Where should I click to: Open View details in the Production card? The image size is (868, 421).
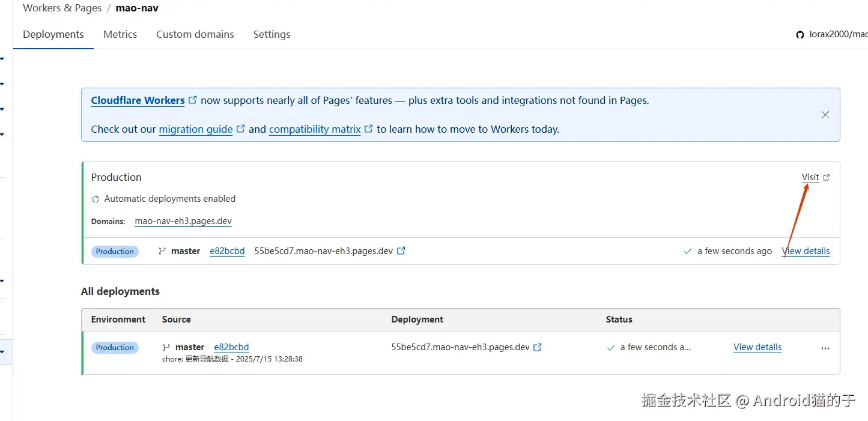pyautogui.click(x=806, y=251)
